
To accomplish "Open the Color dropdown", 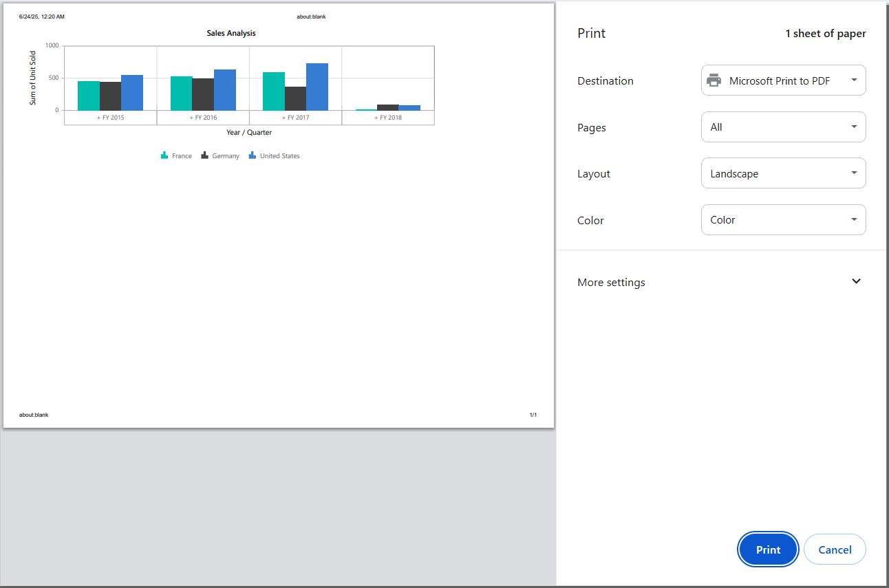I will (x=783, y=219).
